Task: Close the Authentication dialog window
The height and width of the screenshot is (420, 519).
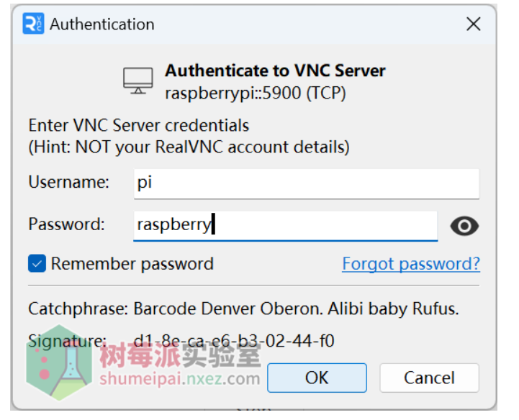Action: [x=473, y=24]
